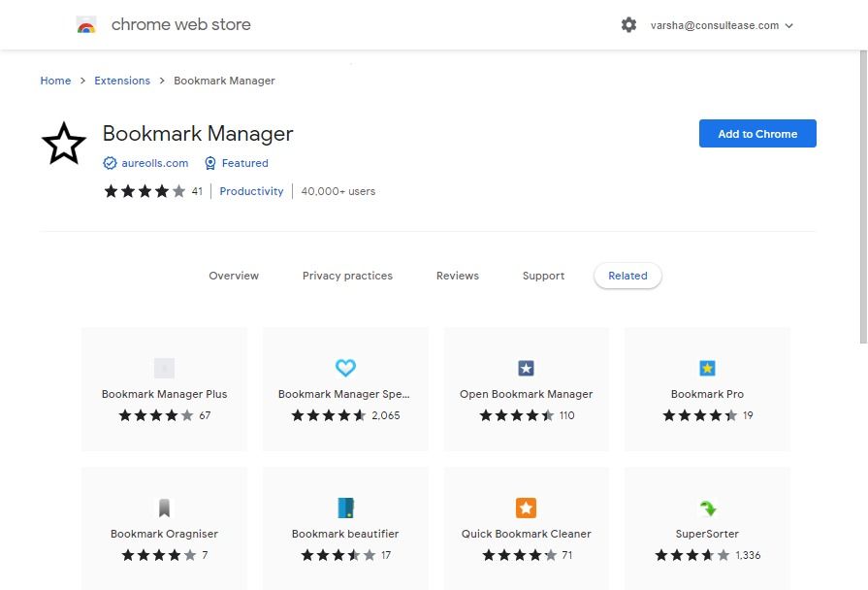
Task: Switch to the Support tab
Action: coord(543,276)
